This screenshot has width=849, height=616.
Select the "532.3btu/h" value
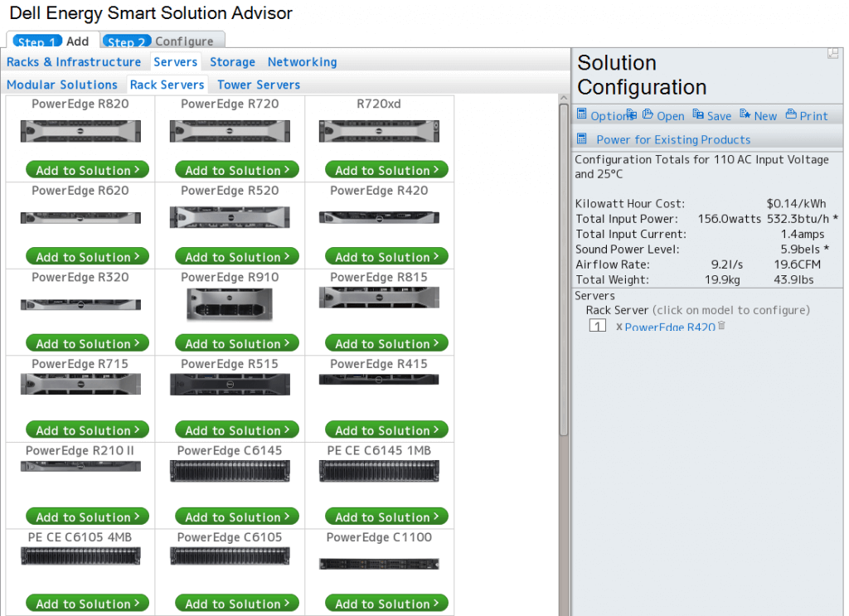pos(798,219)
